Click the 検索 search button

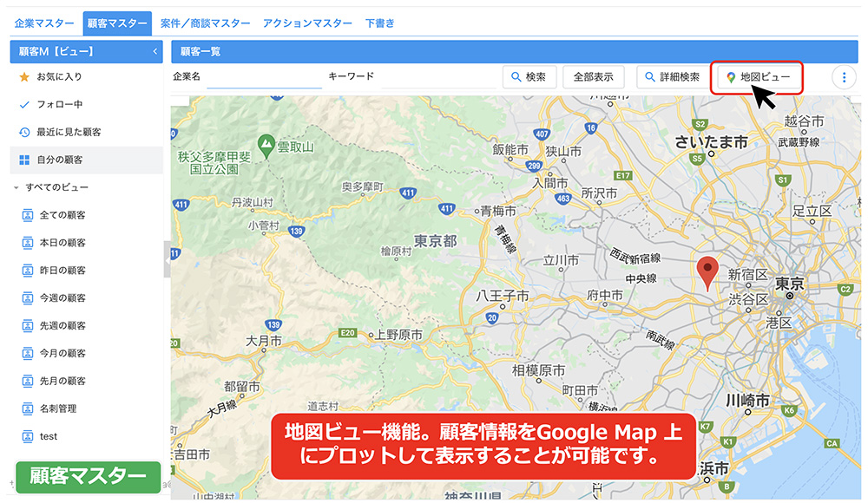point(529,77)
